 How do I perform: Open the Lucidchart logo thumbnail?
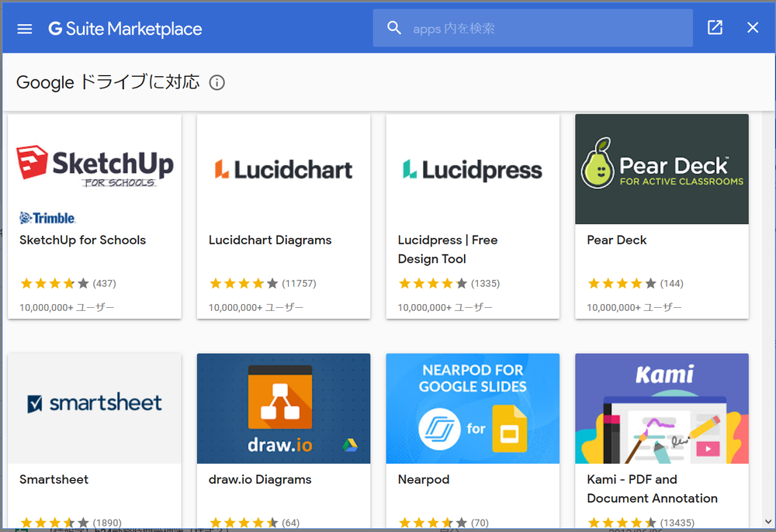pyautogui.click(x=283, y=169)
